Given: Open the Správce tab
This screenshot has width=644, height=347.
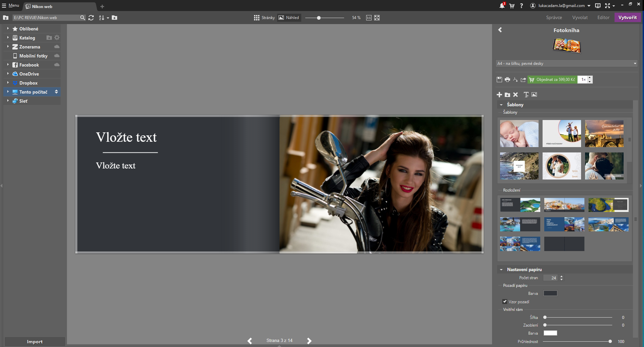Looking at the screenshot, I should click(x=554, y=18).
